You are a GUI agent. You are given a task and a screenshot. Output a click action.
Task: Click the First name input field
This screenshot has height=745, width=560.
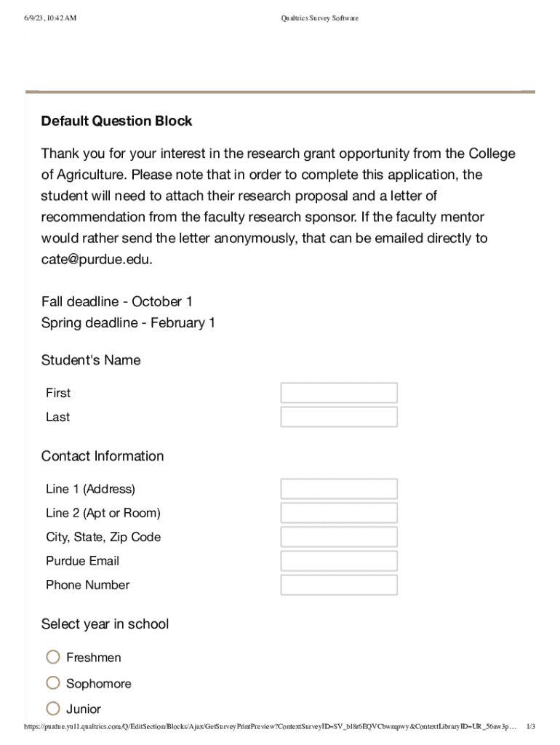[x=339, y=393]
